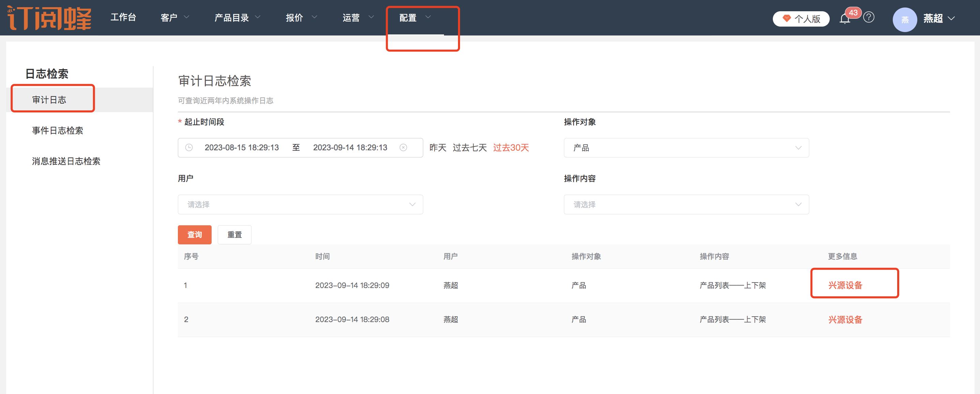Click the help question mark icon
980x394 pixels.
[x=869, y=17]
